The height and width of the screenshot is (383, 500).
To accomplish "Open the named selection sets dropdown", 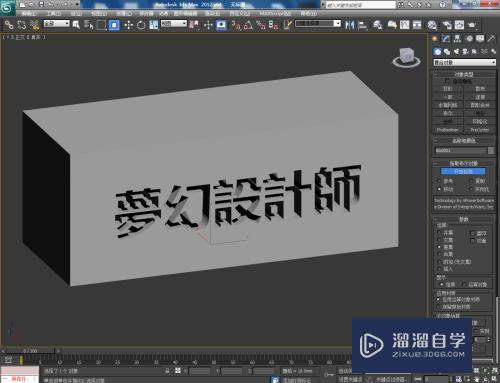I will 318,24.
